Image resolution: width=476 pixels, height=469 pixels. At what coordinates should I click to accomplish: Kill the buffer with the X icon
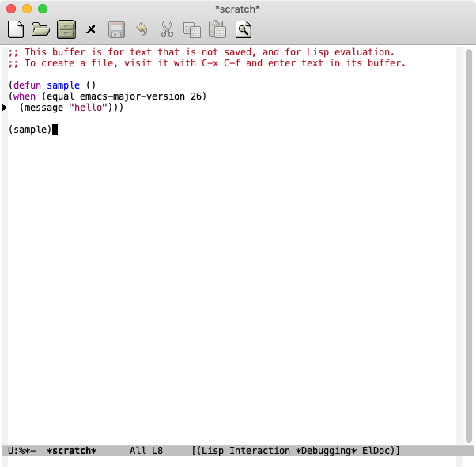(91, 30)
